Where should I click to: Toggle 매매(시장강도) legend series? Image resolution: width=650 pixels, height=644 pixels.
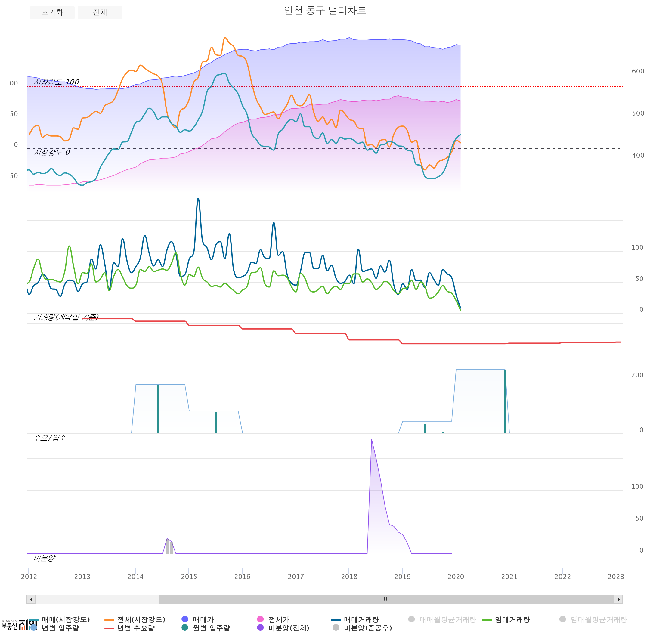click(60, 619)
